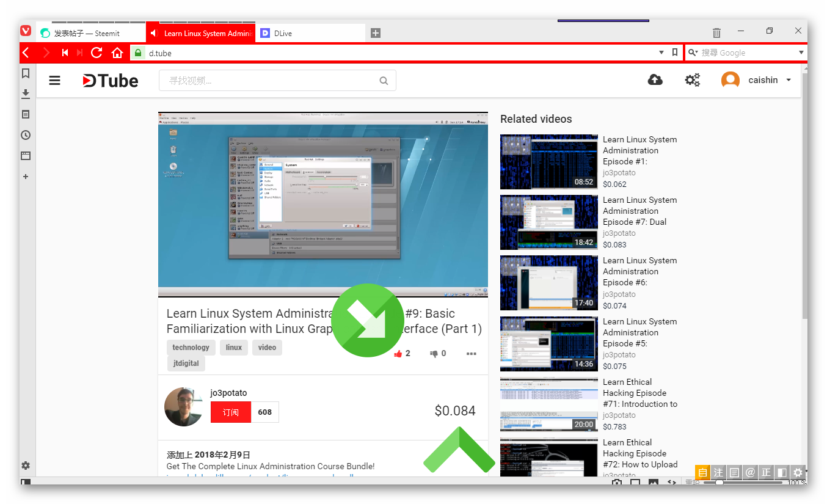Click the DTube video search field
The width and height of the screenshot is (827, 504).
pos(277,81)
